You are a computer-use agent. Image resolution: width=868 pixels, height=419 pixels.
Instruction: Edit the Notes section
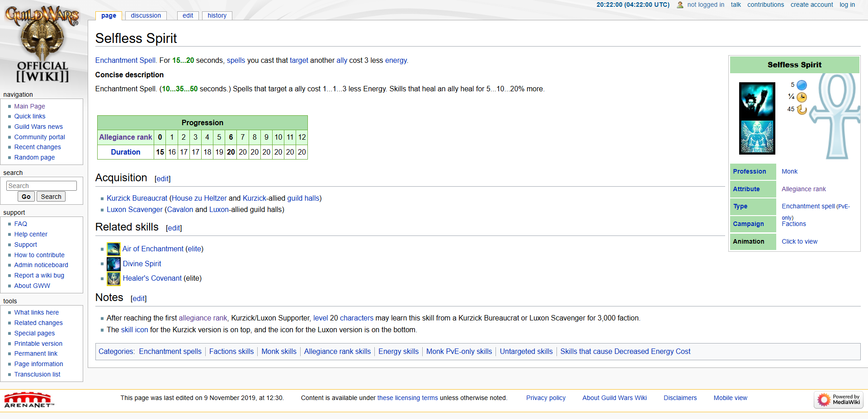(138, 298)
